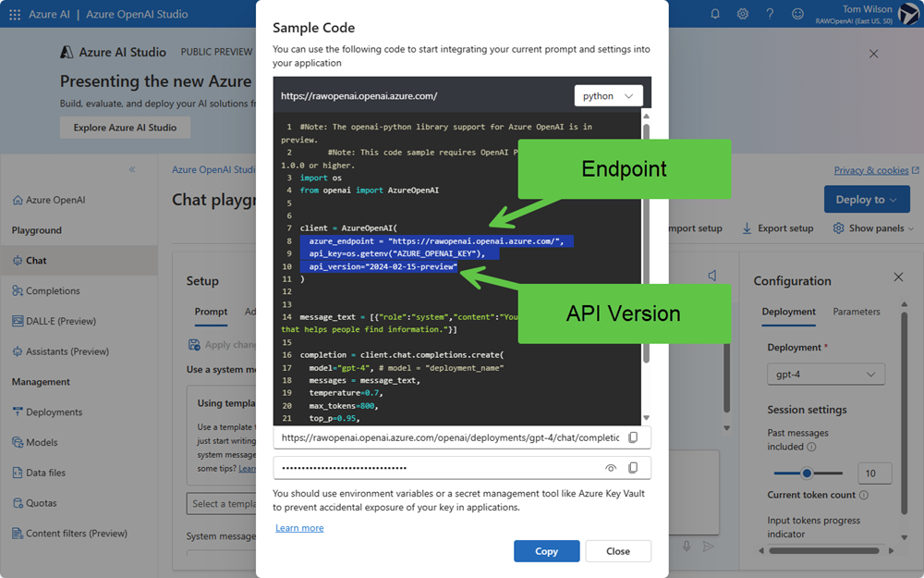Click the Configuration horizontal scrollbar
The height and width of the screenshot is (578, 924).
pos(824,551)
